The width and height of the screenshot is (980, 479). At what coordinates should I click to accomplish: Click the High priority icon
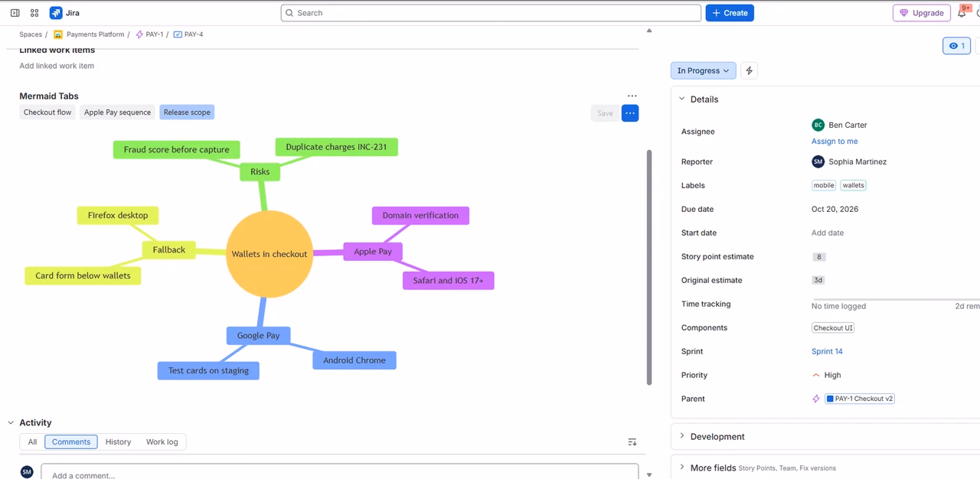coord(816,375)
